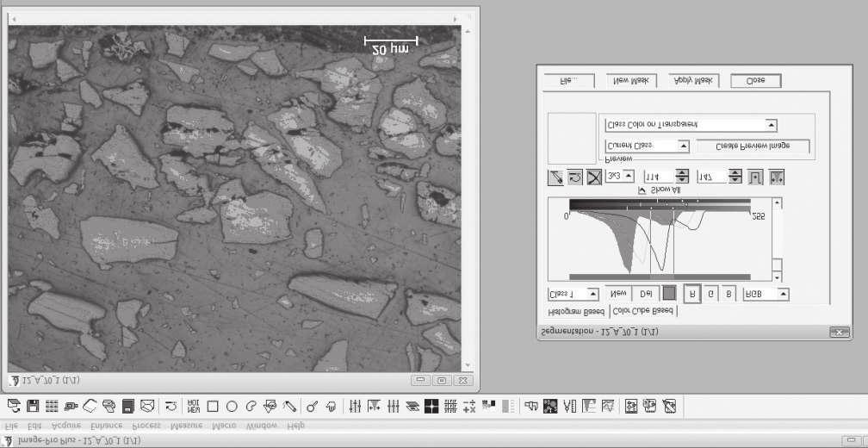The height and width of the screenshot is (448, 868).
Task: Select the pencil drawing tool
Action: (289, 407)
